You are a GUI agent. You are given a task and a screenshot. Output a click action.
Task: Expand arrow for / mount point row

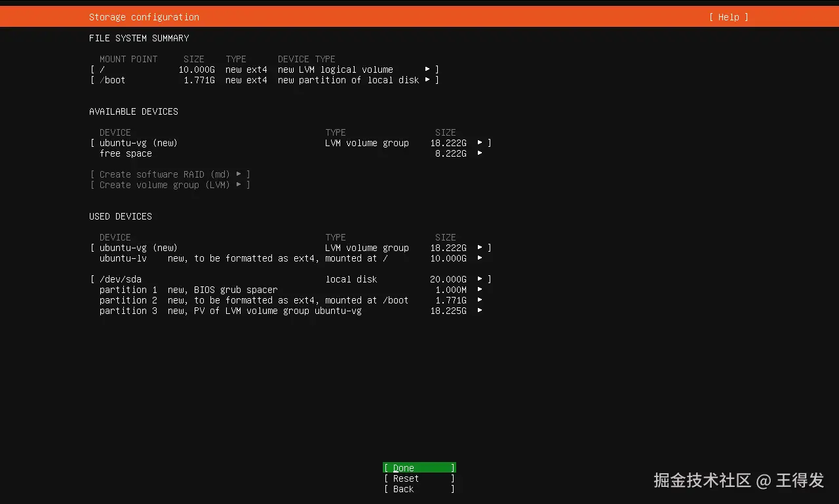[x=427, y=69]
